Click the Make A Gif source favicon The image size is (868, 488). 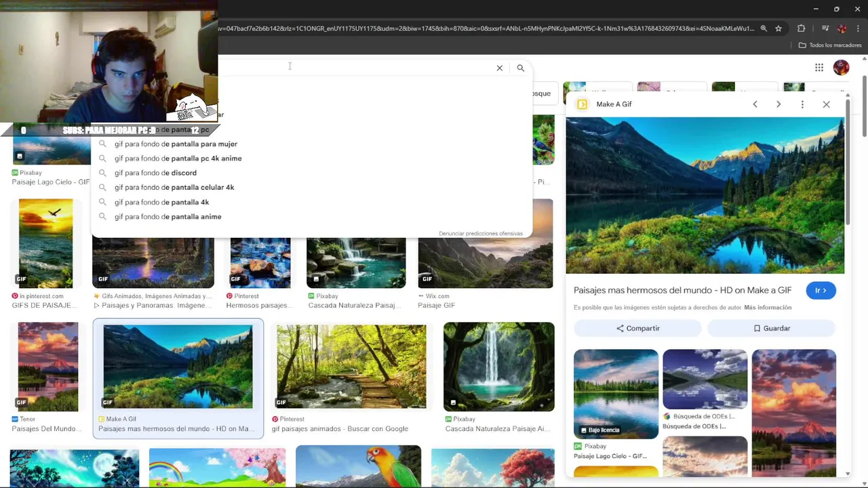pos(582,104)
